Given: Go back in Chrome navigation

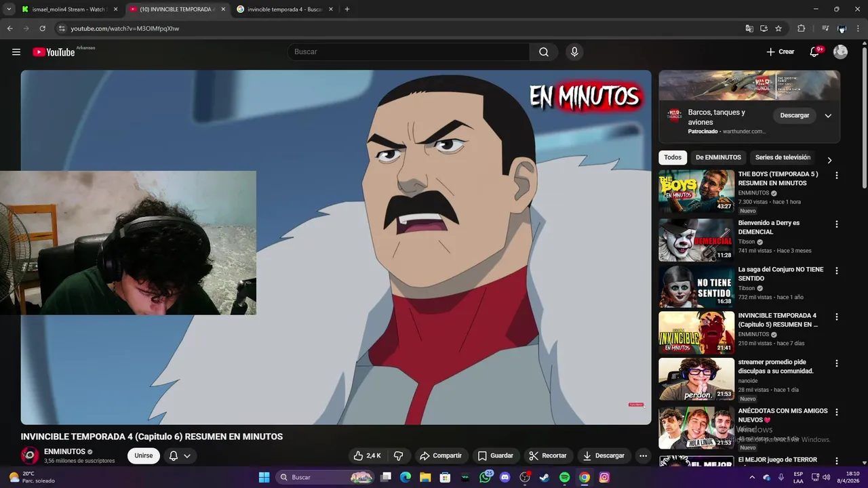Looking at the screenshot, I should click(9, 28).
